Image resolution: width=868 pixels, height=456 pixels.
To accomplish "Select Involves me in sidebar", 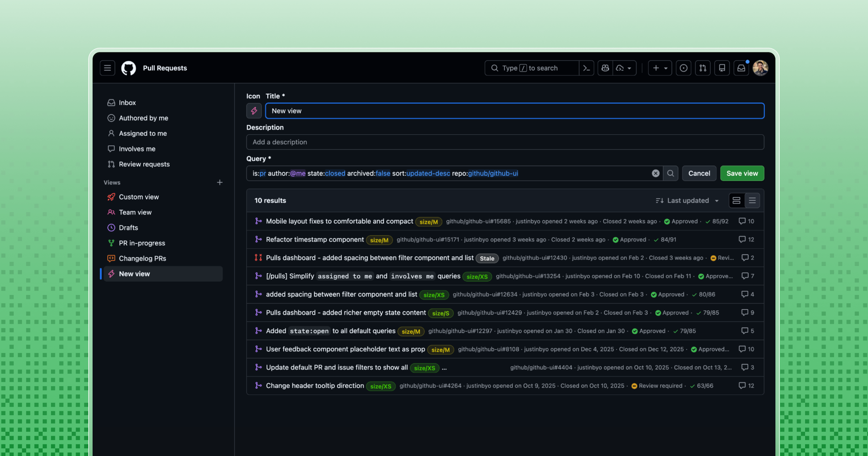I will (163, 149).
